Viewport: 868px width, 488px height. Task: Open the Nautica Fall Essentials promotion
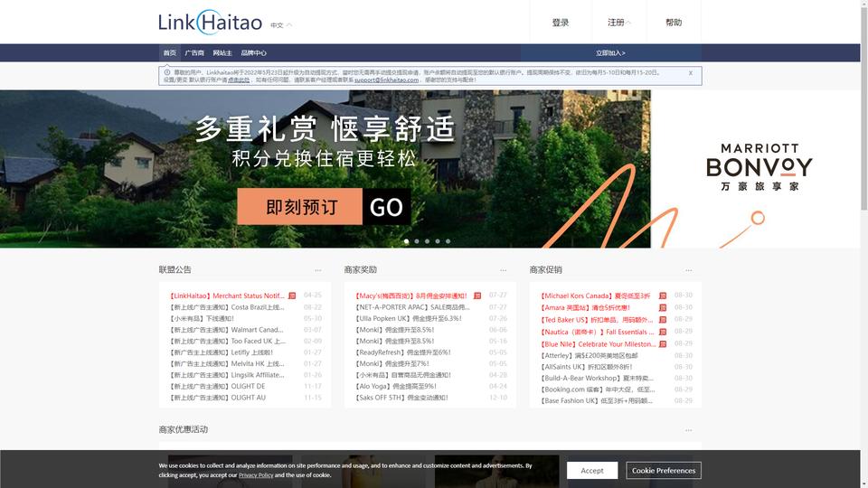598,332
